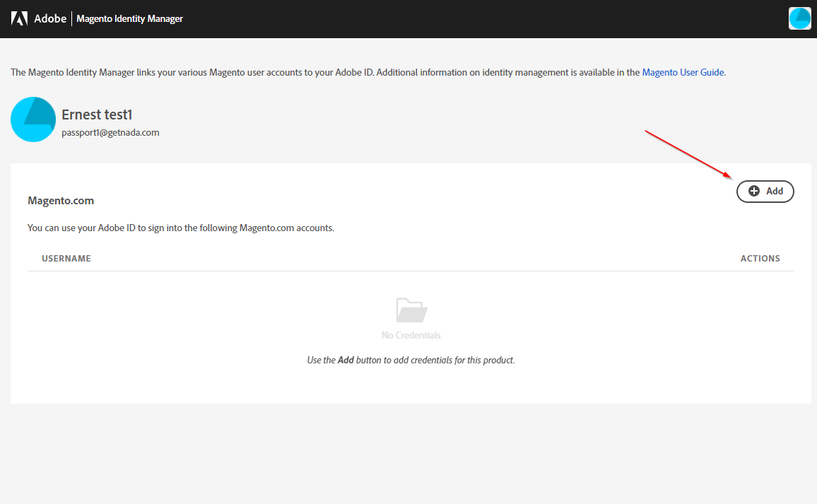The image size is (817, 504).
Task: Click the Add button to add credentials
Action: point(765,192)
